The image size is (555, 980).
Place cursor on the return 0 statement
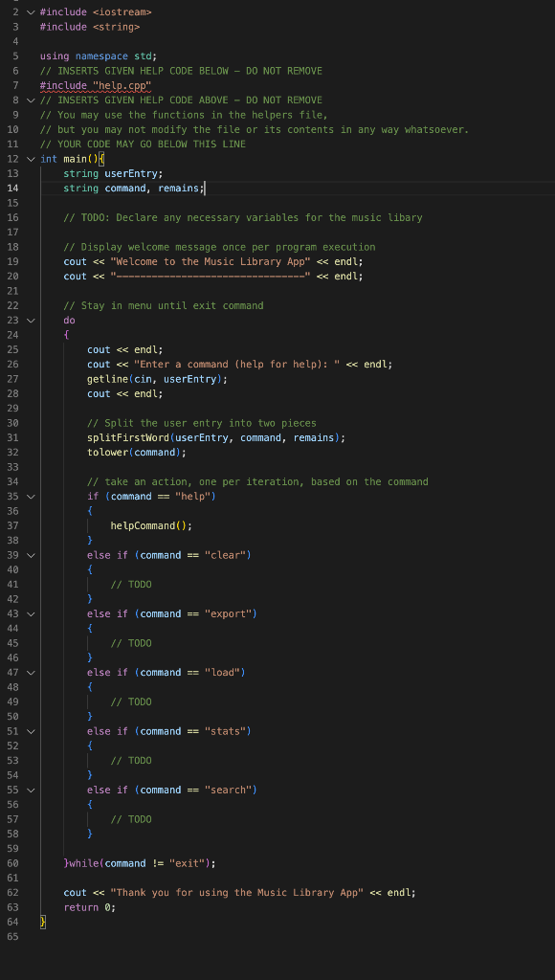(89, 907)
